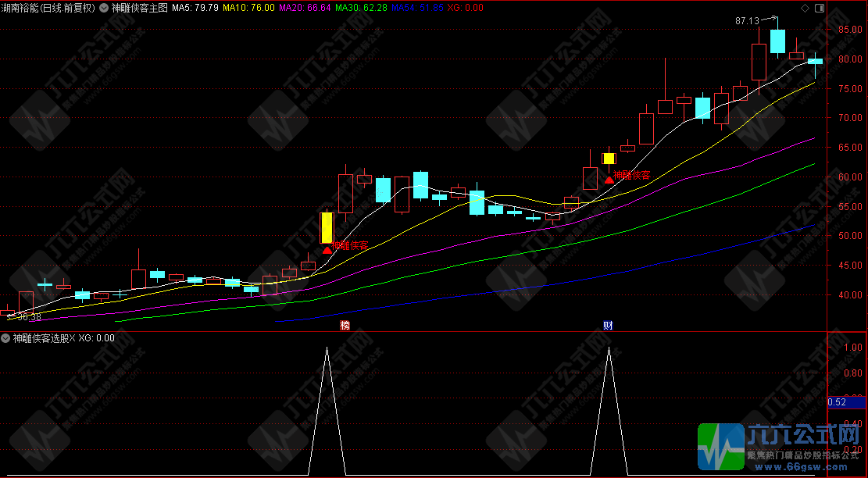Click the 0.52 value marker on axis
This screenshot has width=868, height=478.
(836, 402)
